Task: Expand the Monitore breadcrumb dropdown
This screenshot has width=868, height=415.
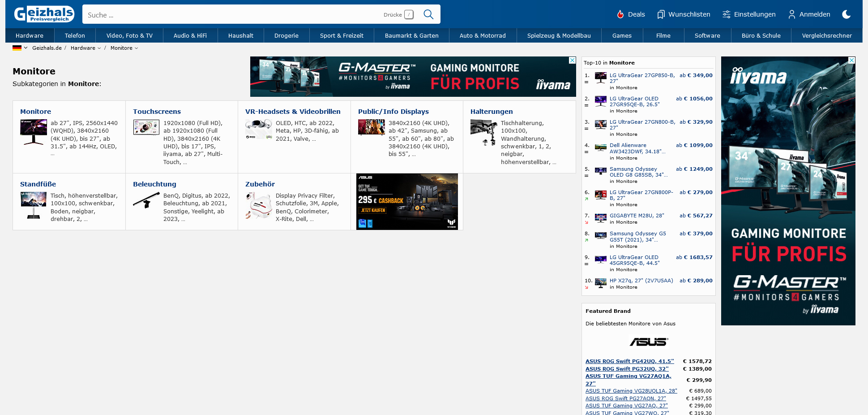Action: [x=136, y=48]
